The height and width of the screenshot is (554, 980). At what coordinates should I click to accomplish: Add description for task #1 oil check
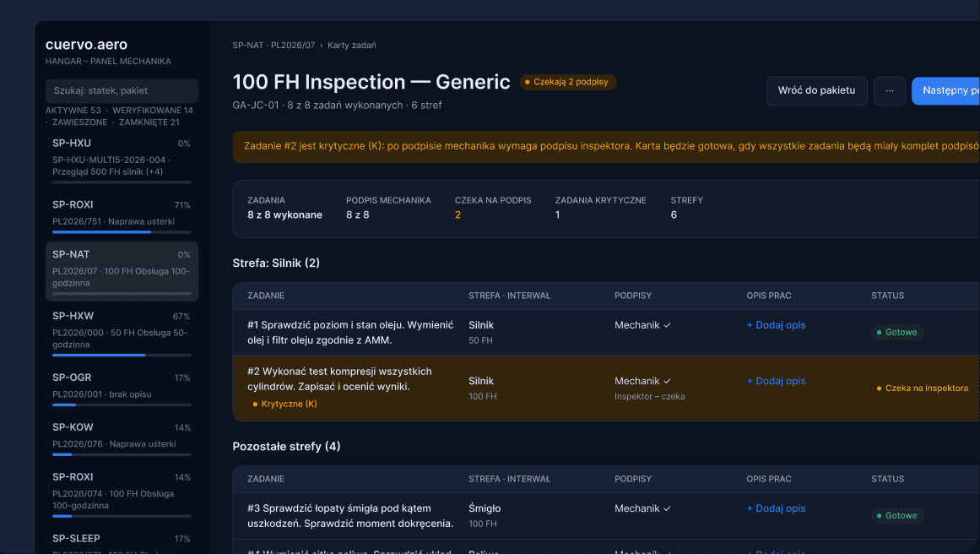click(777, 325)
